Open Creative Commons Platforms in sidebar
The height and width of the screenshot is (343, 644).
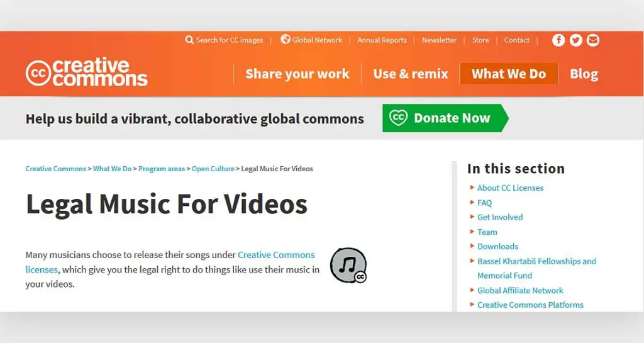(x=530, y=305)
